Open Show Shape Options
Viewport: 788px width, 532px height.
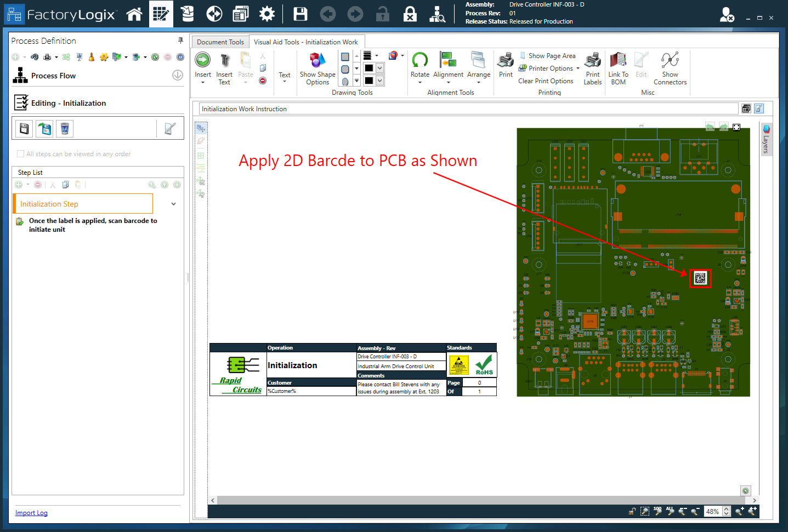point(318,68)
